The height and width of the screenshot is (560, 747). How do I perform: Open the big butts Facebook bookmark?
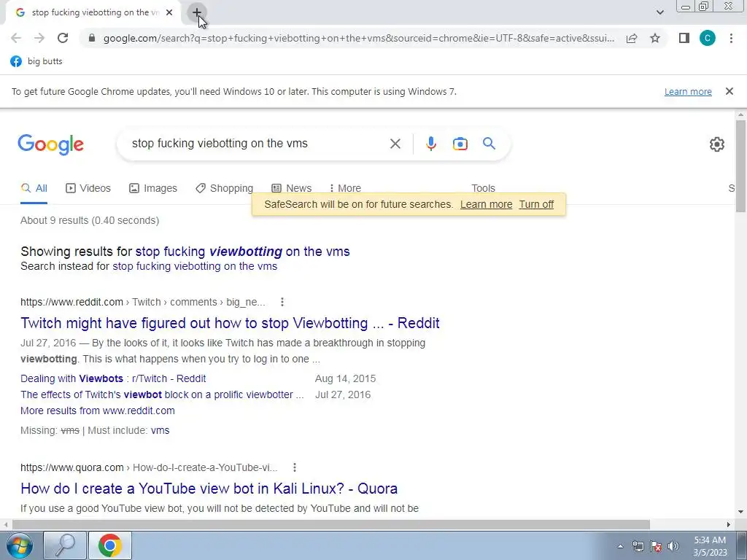tap(36, 61)
